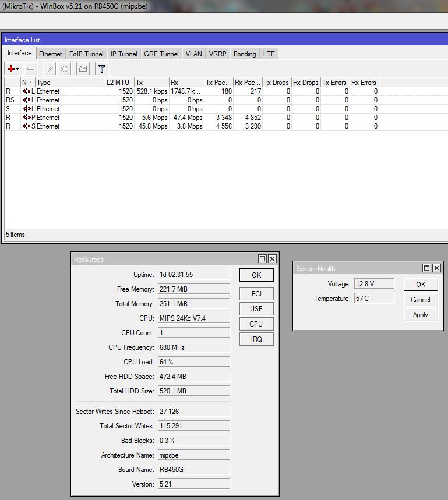
Task: Select the Bonding tab
Action: [x=245, y=54]
